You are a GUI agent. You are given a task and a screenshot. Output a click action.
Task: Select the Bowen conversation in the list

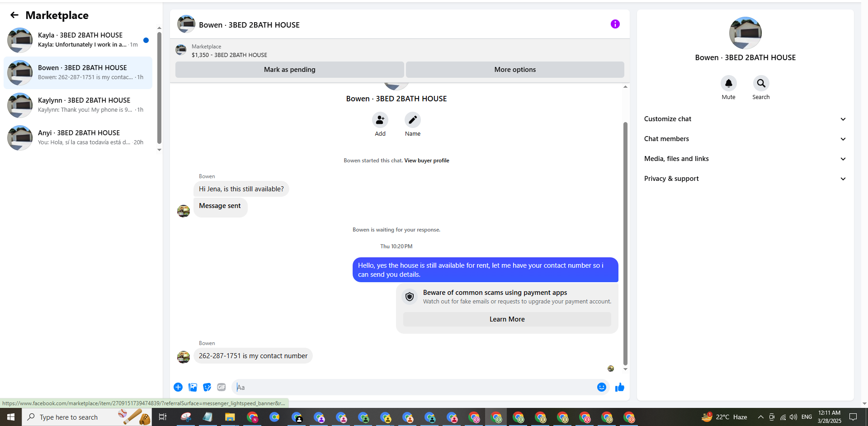click(x=78, y=72)
